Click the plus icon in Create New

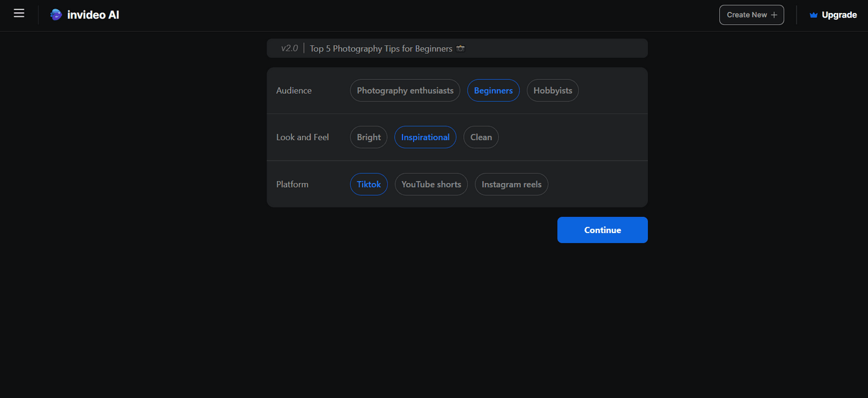pos(774,14)
